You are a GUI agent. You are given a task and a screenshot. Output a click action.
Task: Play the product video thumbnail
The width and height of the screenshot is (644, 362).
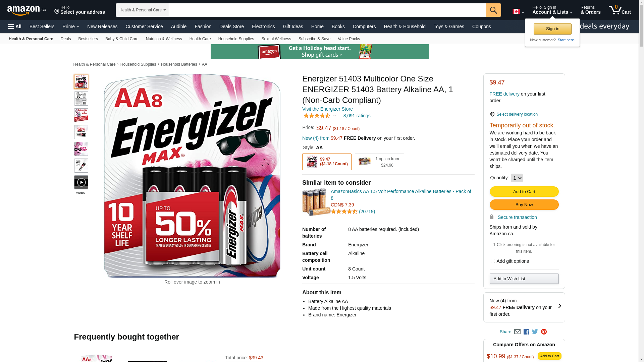pos(81,182)
